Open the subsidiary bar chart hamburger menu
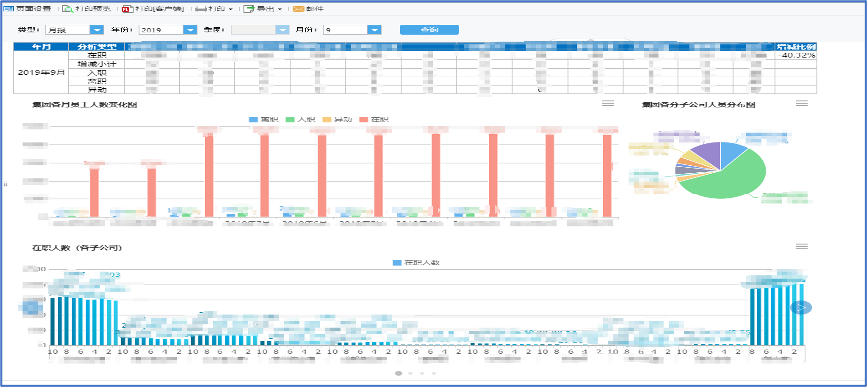 pyautogui.click(x=801, y=246)
